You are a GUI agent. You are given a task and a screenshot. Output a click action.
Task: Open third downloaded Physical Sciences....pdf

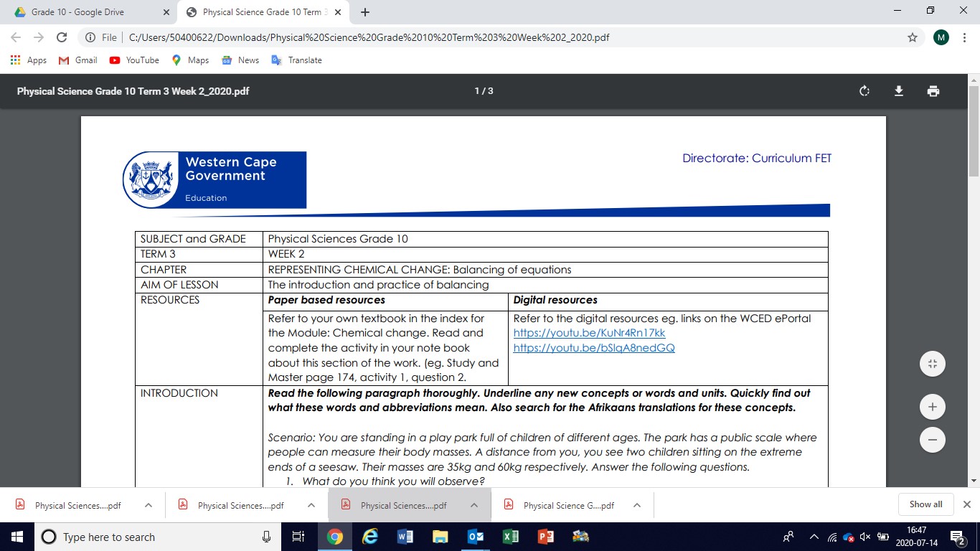click(x=396, y=505)
